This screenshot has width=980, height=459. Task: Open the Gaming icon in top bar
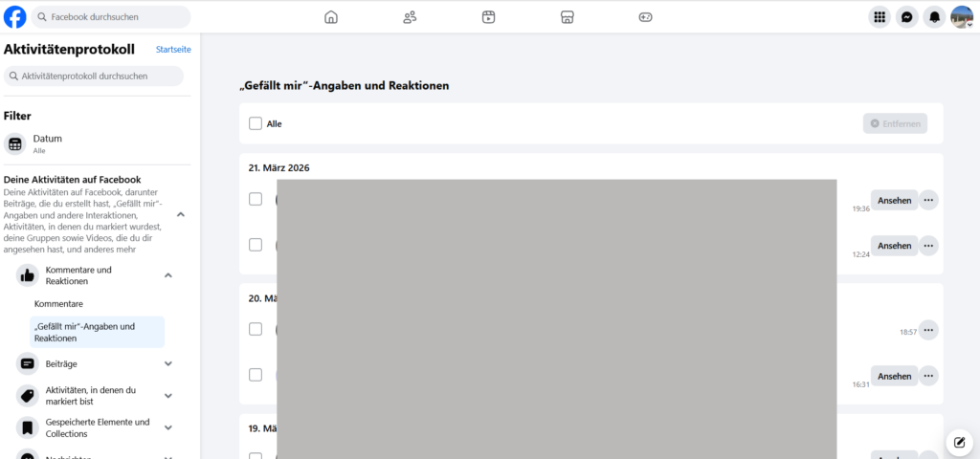point(645,17)
